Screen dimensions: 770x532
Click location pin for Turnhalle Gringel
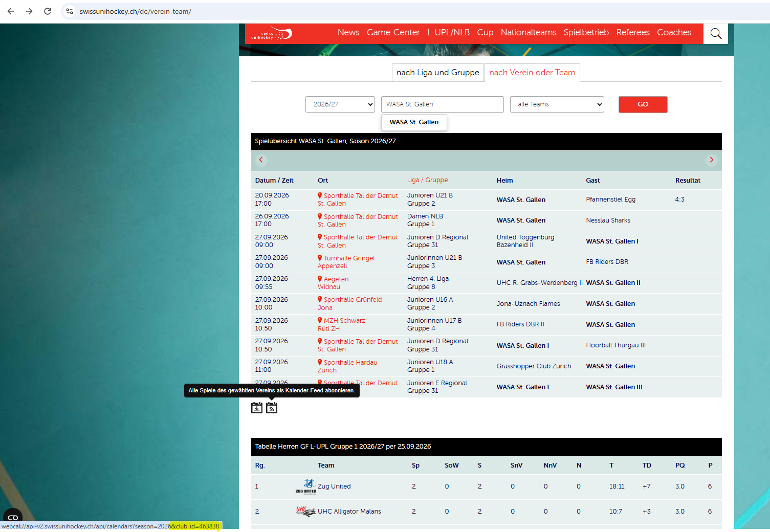point(320,258)
